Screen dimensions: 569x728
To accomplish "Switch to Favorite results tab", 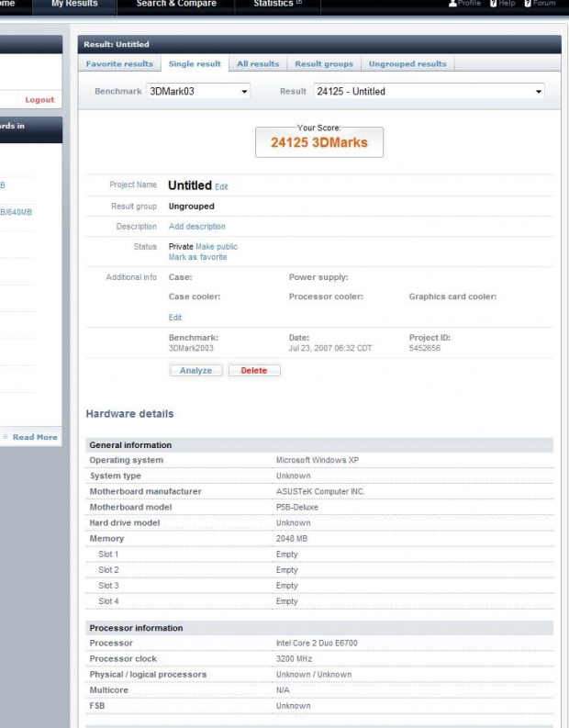I will click(119, 63).
